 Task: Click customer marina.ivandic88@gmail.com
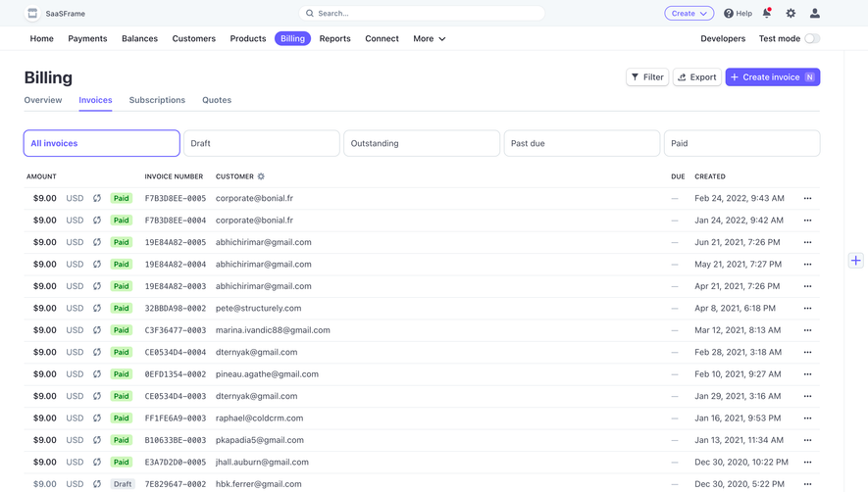click(273, 330)
